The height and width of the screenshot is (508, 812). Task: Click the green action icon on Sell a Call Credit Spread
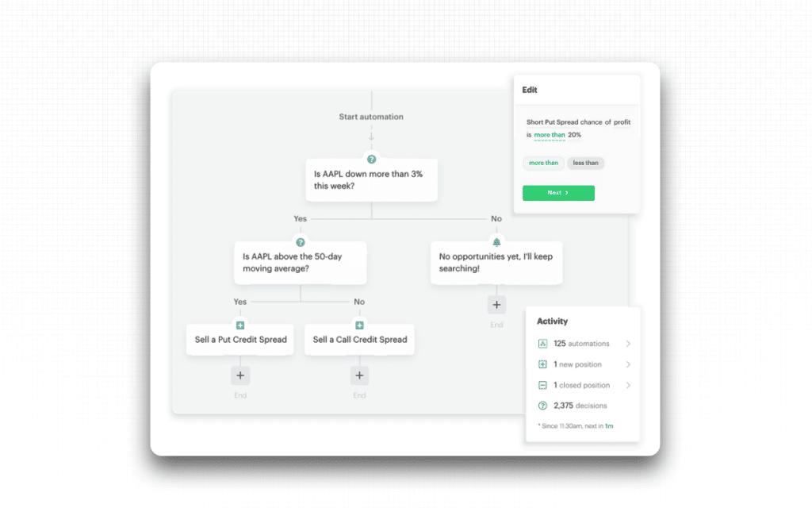[359, 325]
